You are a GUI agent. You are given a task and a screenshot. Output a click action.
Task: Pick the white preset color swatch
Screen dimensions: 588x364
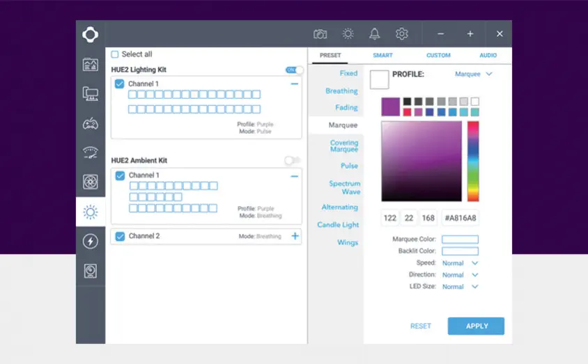click(x=474, y=102)
